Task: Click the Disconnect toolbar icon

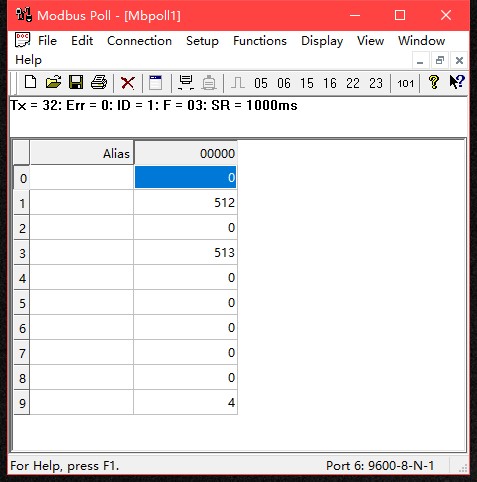Action: [x=209, y=83]
